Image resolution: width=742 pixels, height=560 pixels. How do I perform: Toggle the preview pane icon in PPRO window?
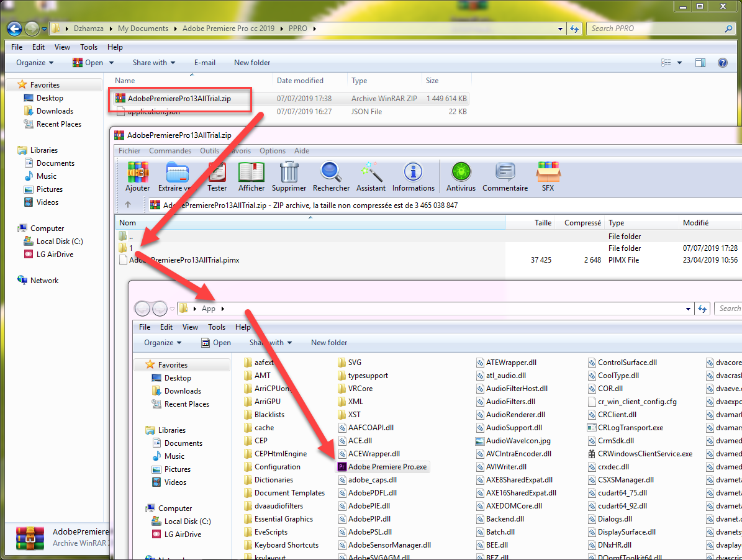[x=700, y=63]
